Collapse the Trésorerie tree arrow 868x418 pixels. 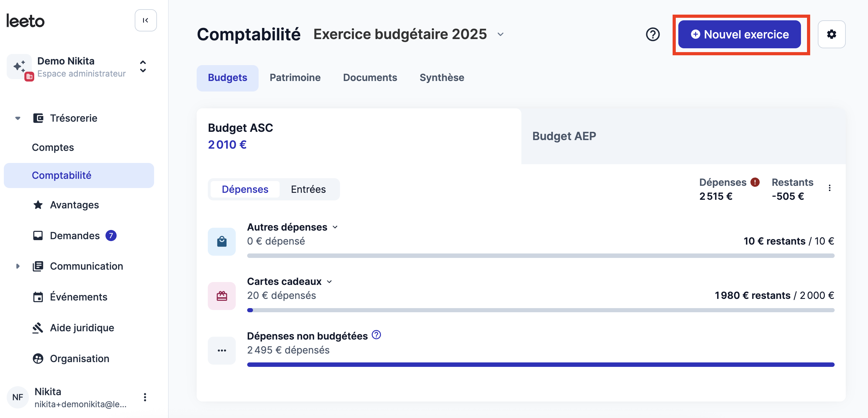18,118
